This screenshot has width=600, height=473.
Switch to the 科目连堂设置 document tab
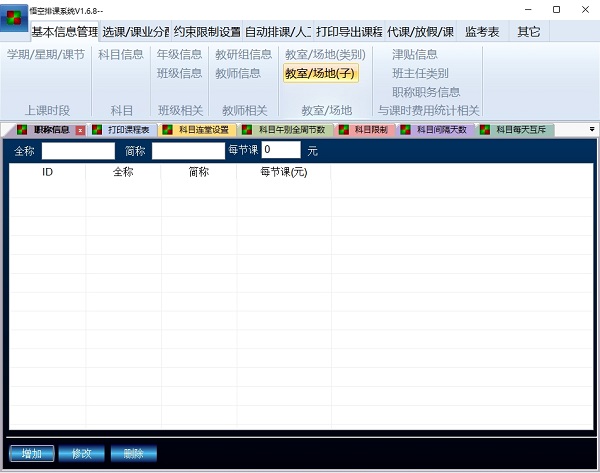(x=204, y=130)
